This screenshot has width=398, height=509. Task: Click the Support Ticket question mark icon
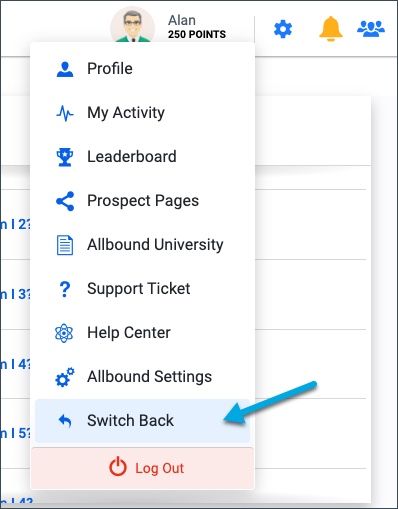click(65, 289)
